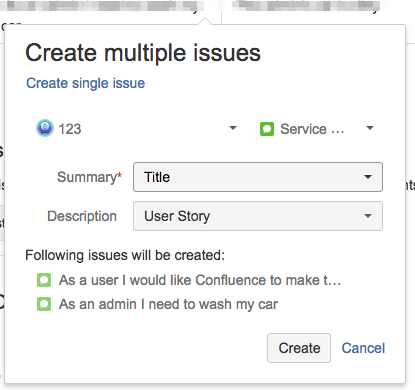Click the arrow in the Summary select box
This screenshot has width=415, height=390.
pyautogui.click(x=368, y=177)
